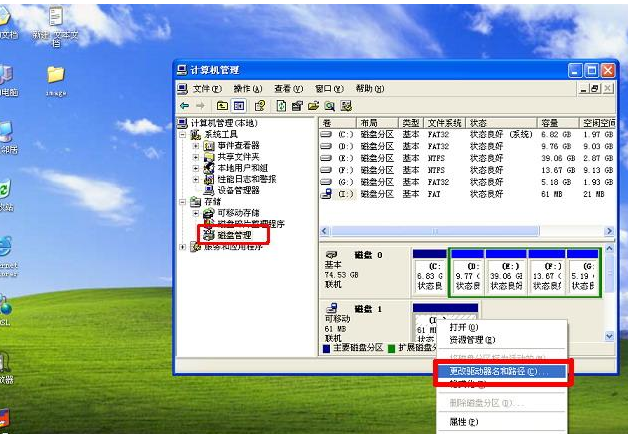Click the open-folder toolbar icon
628x434 pixels.
pyautogui.click(x=313, y=106)
